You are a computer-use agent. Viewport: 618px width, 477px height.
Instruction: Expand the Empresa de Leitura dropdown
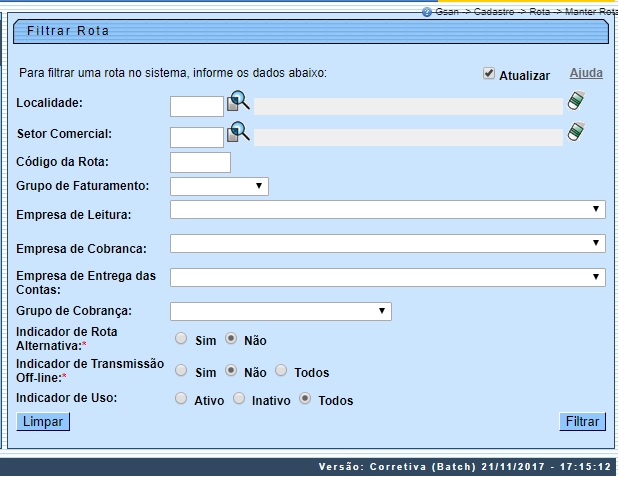388,209
